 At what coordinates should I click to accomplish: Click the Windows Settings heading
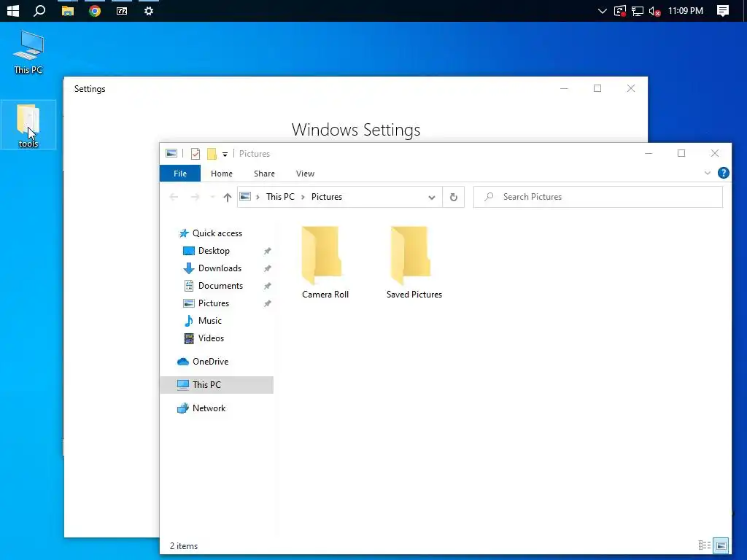tap(356, 130)
